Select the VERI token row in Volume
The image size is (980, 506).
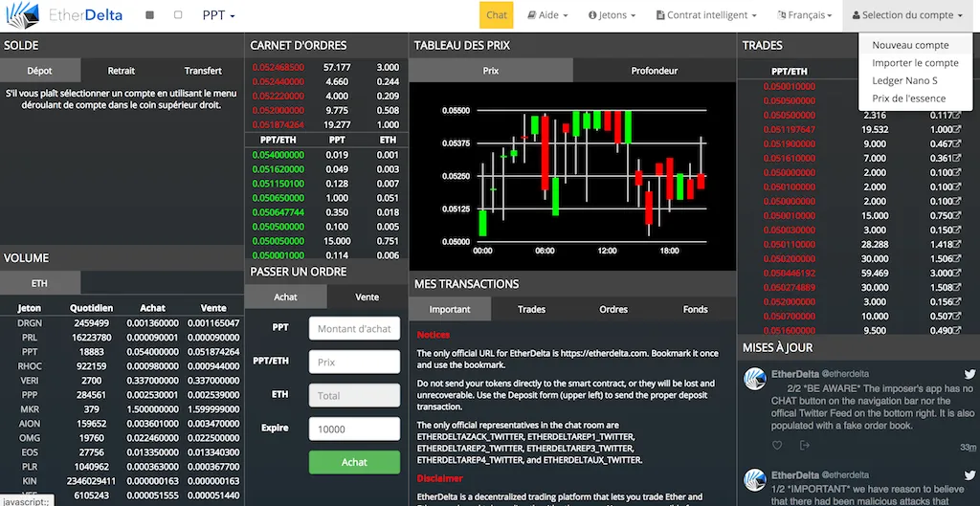point(122,381)
